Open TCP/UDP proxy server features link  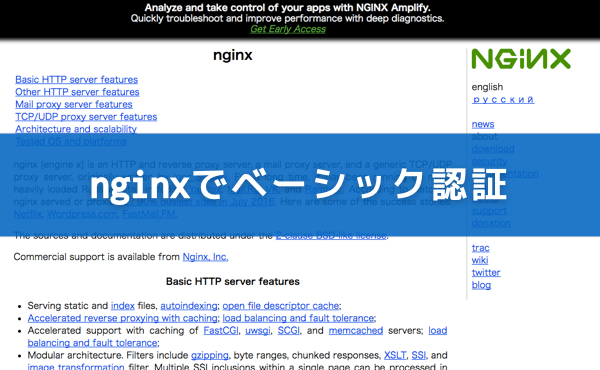point(86,117)
